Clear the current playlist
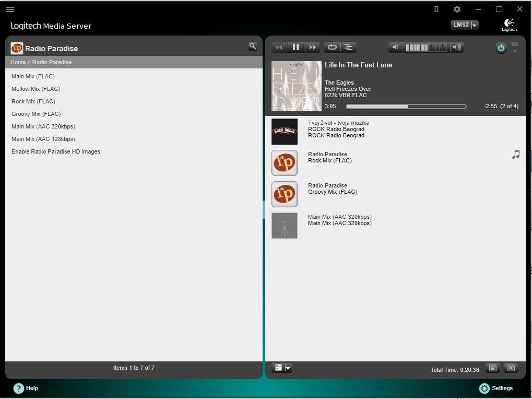This screenshot has height=399, width=532. pos(511,368)
